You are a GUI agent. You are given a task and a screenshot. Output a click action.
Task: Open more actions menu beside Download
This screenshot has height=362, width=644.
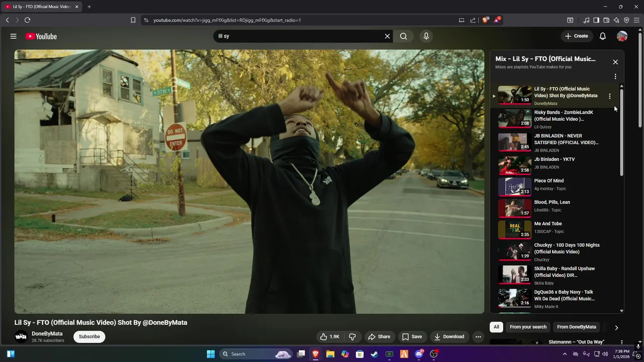[x=478, y=337]
